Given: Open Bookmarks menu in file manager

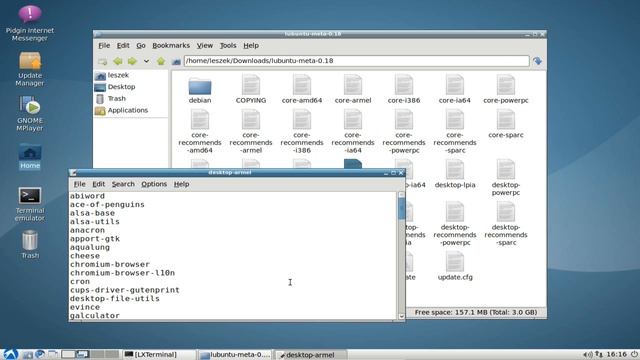Looking at the screenshot, I should [x=171, y=45].
